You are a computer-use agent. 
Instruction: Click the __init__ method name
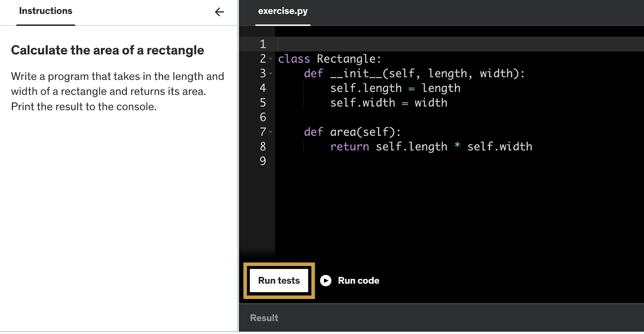pos(356,74)
